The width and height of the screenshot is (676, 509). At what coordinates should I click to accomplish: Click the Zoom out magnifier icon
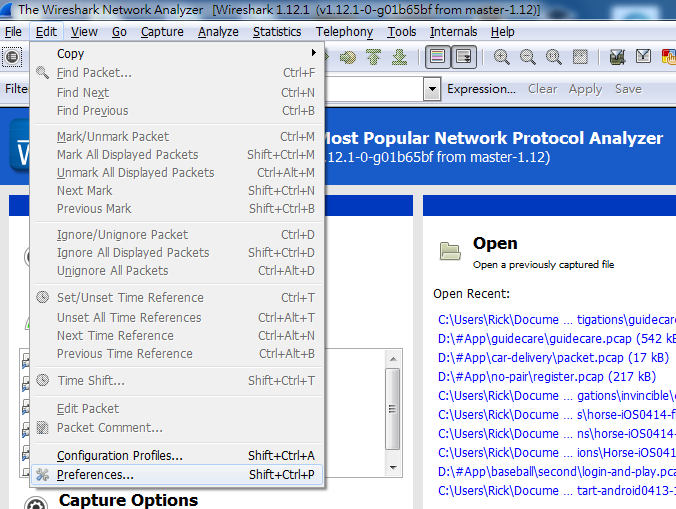tap(527, 57)
